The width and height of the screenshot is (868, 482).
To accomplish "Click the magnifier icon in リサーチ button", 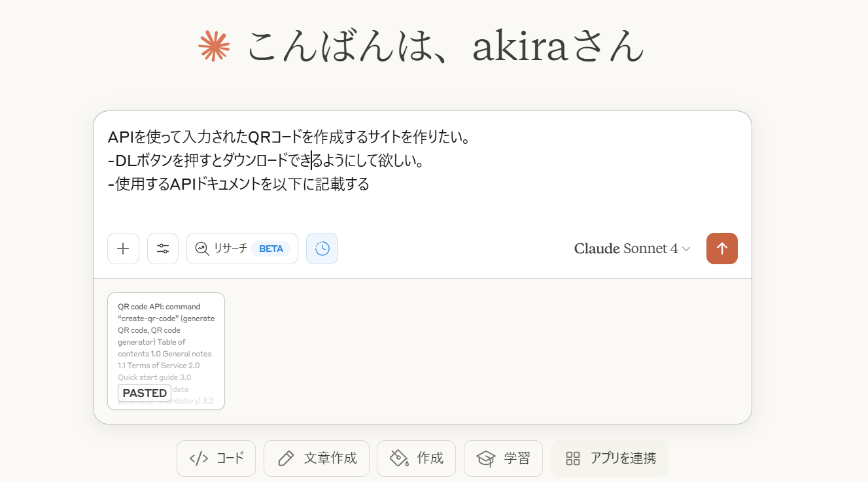I will coord(201,249).
